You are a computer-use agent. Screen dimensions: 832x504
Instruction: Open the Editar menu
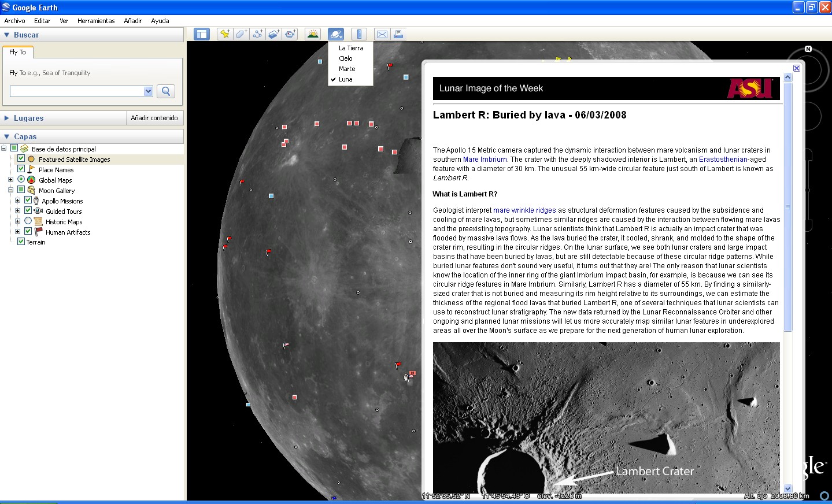pyautogui.click(x=42, y=21)
